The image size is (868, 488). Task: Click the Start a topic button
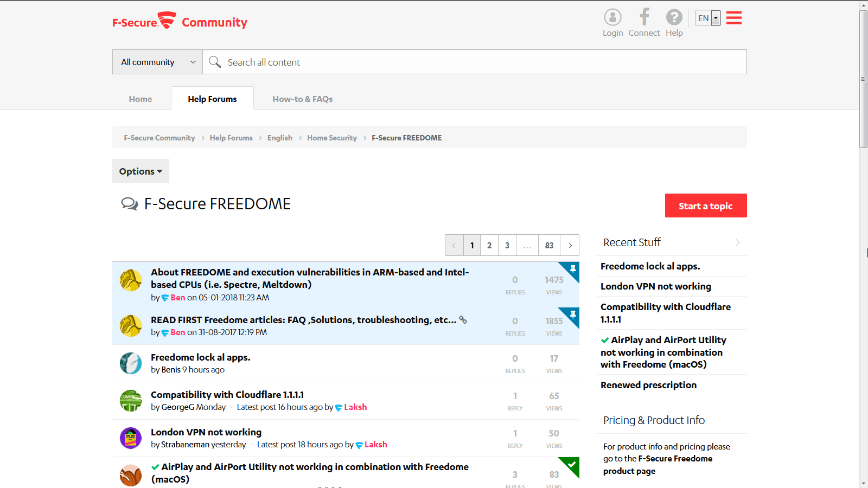point(706,206)
